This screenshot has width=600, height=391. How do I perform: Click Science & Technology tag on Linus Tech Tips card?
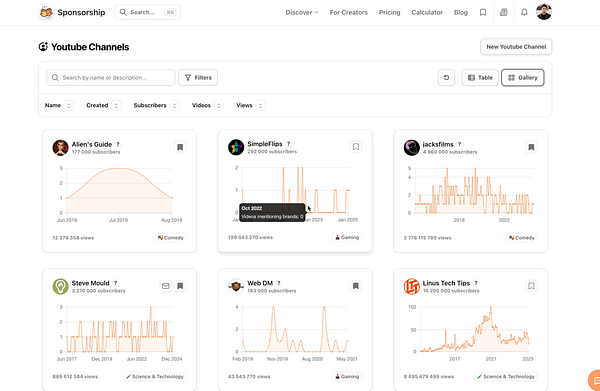[x=505, y=376]
